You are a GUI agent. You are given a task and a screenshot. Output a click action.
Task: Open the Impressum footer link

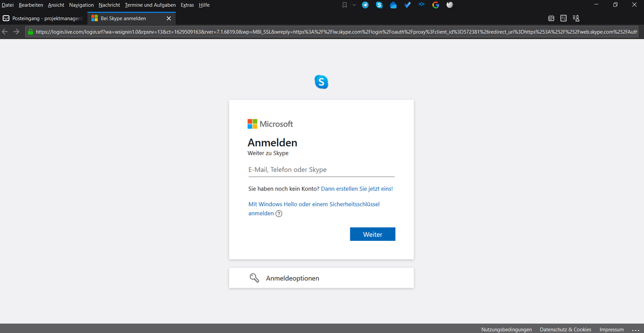tap(612, 329)
